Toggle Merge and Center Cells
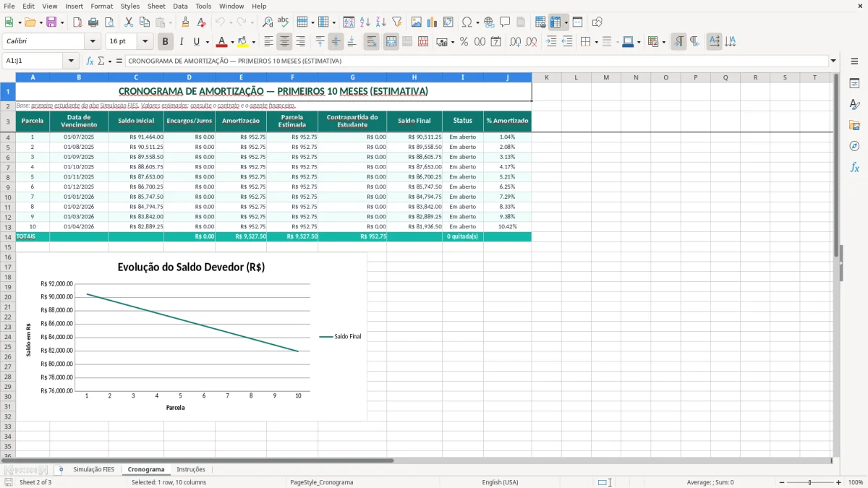 point(391,42)
